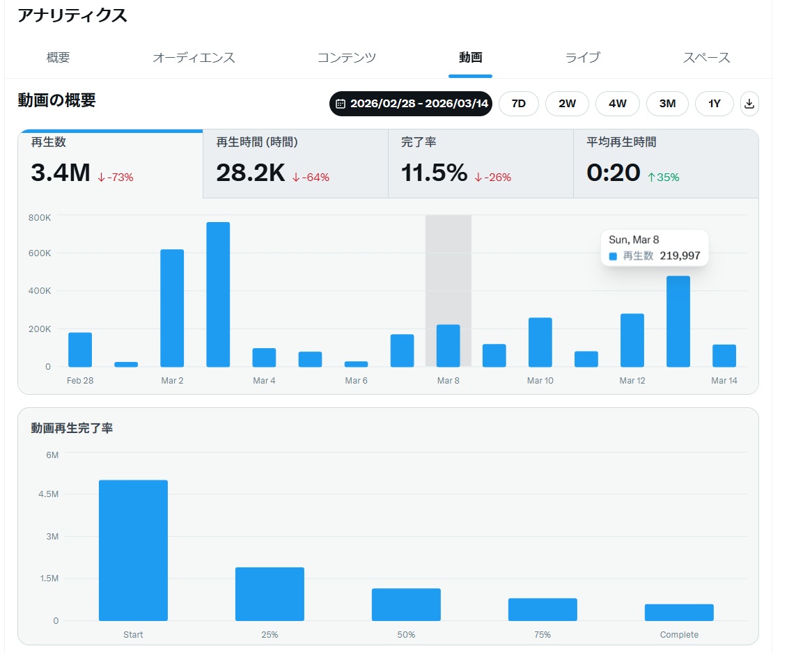Select the 再生数 metric card
The image size is (812, 653).
[x=110, y=164]
